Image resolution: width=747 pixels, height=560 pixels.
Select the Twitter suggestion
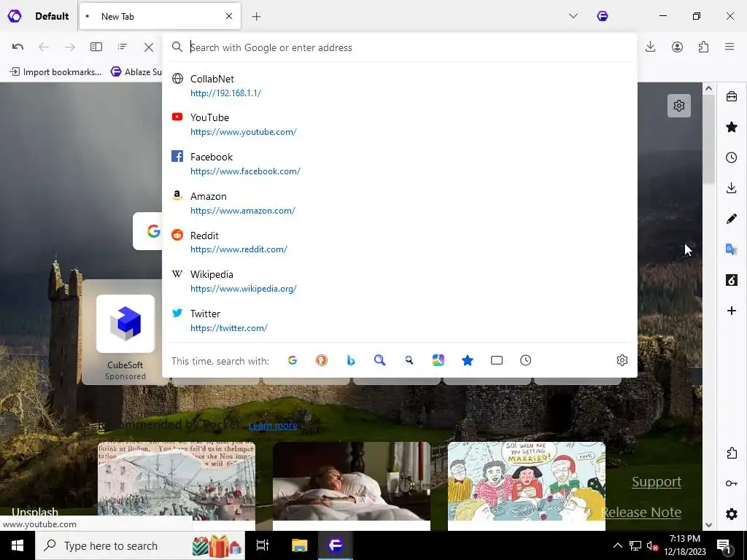pyautogui.click(x=400, y=321)
